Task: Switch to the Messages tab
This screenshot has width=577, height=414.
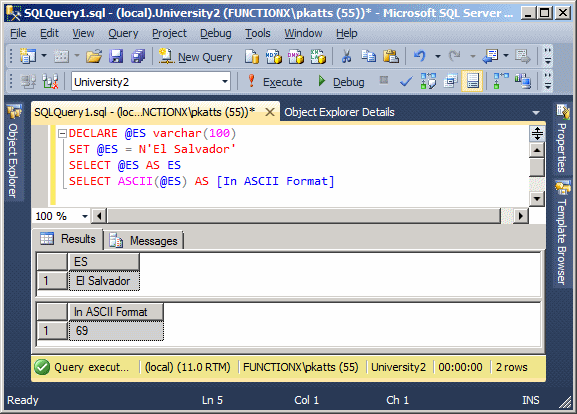Action: [144, 241]
